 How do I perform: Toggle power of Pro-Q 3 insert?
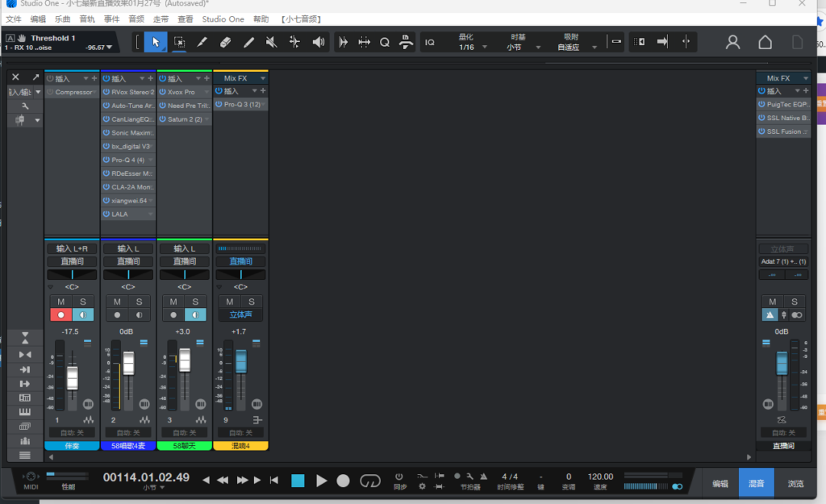(219, 105)
